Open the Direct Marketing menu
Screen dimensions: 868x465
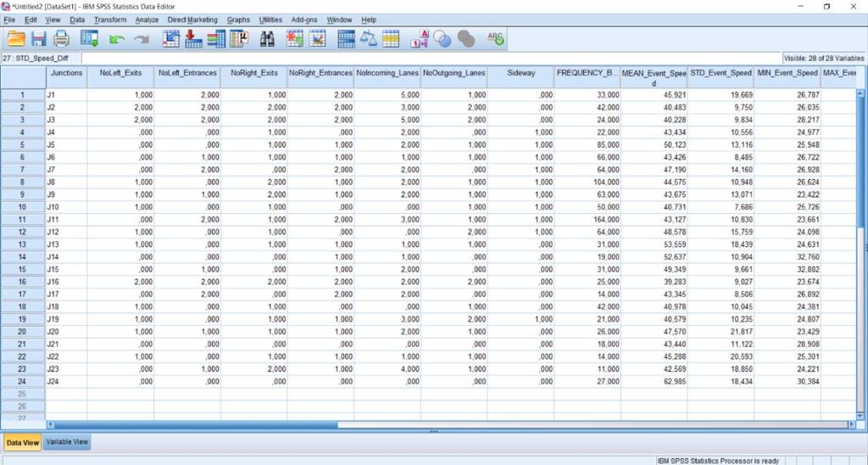192,20
